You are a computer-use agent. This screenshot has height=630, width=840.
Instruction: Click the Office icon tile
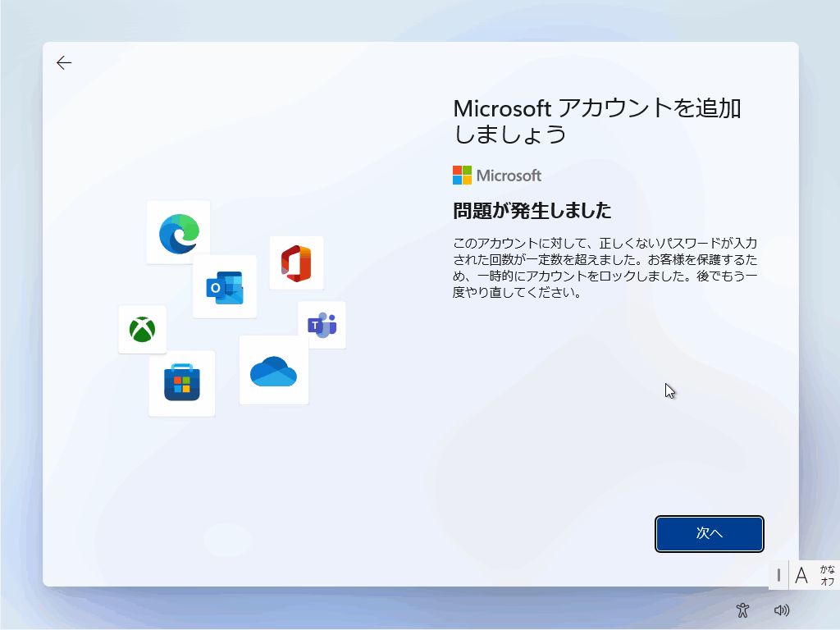pyautogui.click(x=296, y=263)
